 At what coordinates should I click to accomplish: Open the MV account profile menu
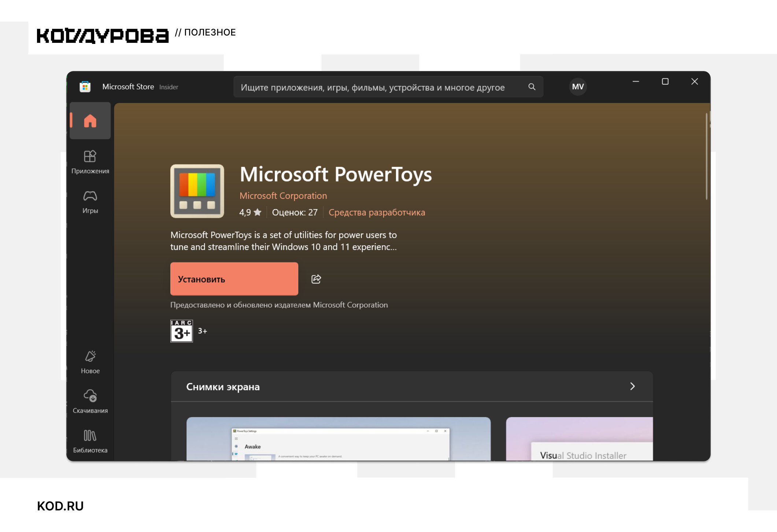tap(578, 87)
